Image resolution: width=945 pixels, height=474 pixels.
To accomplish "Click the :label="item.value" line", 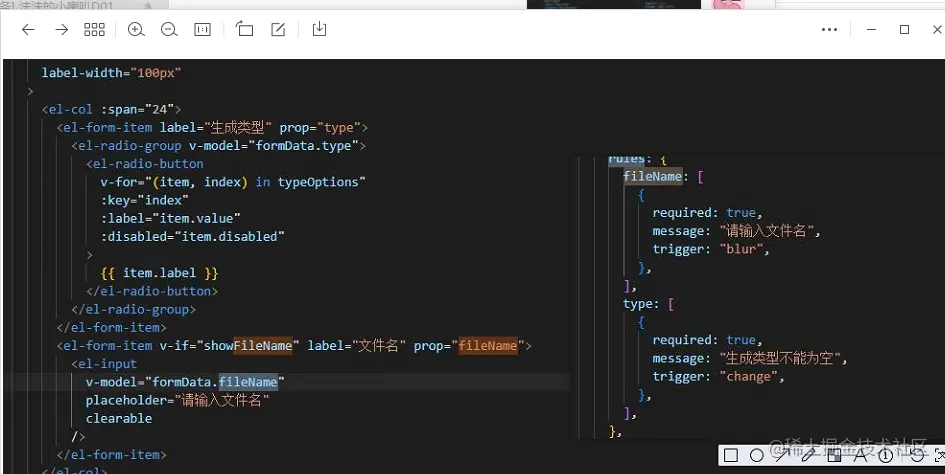I will coord(171,218).
